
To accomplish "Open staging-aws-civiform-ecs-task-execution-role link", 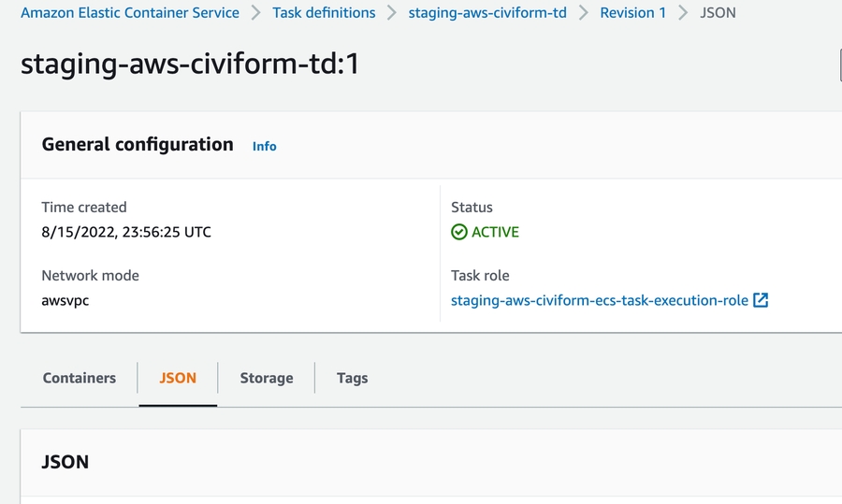I will pyautogui.click(x=600, y=301).
